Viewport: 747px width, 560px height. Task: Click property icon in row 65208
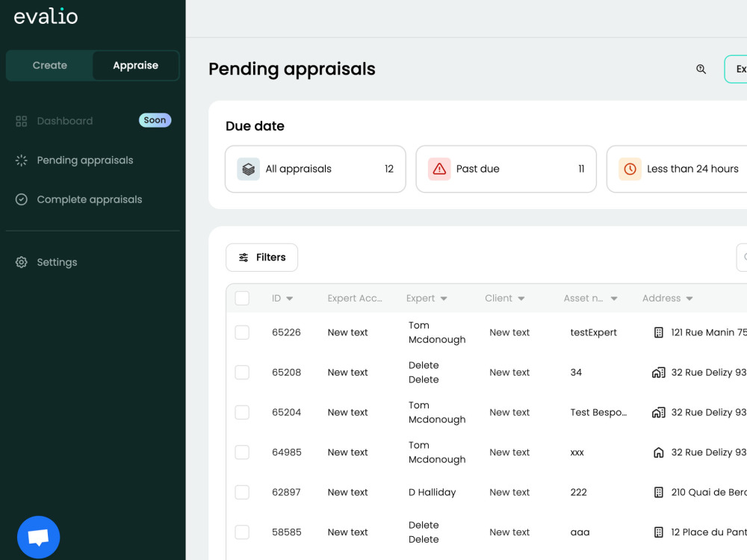coord(658,373)
